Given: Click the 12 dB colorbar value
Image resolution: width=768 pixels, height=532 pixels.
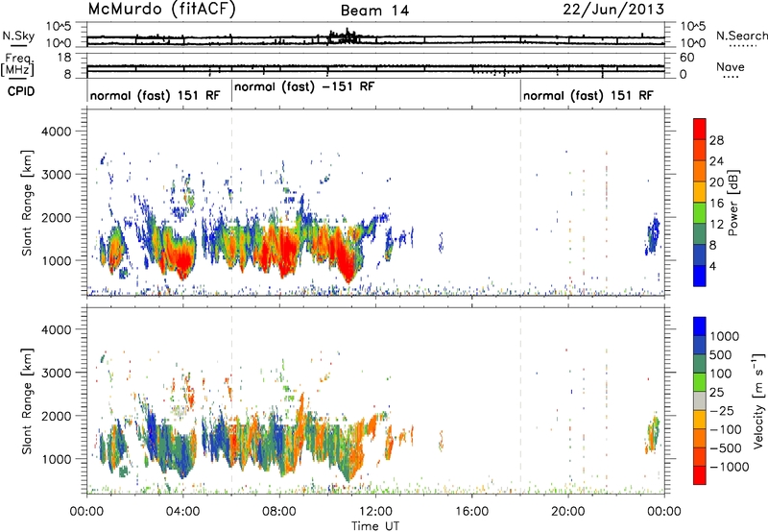Looking at the screenshot, I should [x=716, y=225].
